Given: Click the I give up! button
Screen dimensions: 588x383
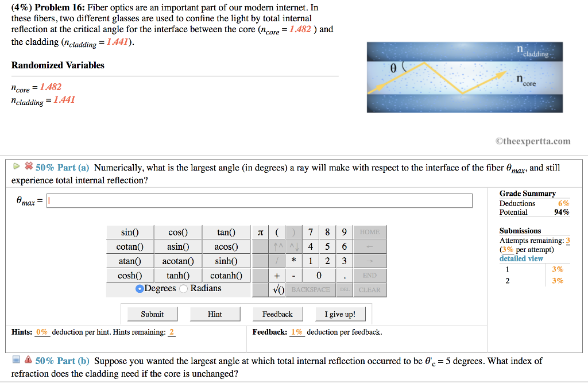Looking at the screenshot, I should 340,314.
